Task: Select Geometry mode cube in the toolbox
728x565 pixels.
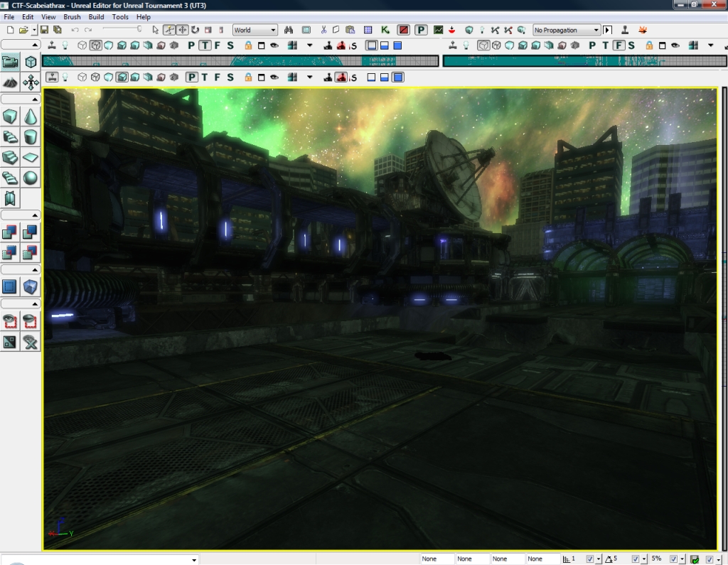Action: [x=31, y=62]
